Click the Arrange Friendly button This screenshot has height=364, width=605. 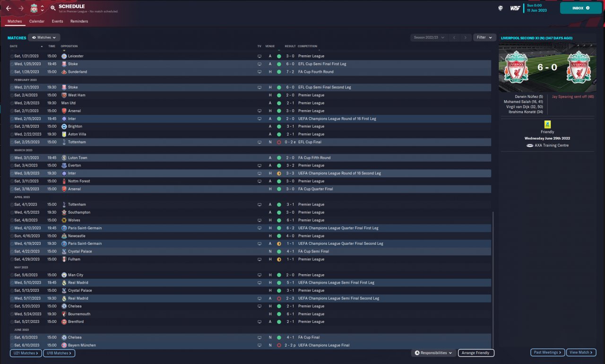[476, 353]
